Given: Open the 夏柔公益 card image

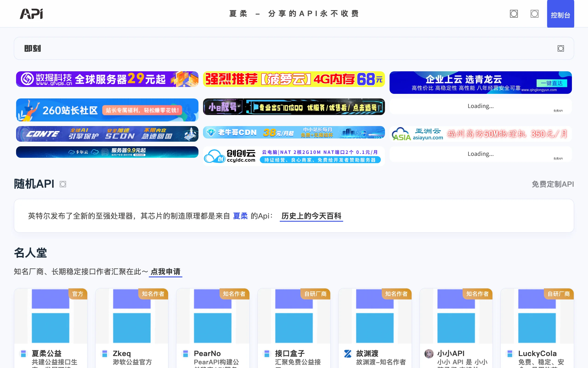Looking at the screenshot, I should [51, 316].
